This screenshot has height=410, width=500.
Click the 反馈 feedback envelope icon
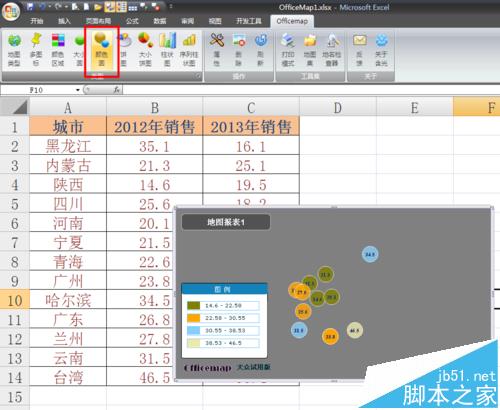(359, 50)
